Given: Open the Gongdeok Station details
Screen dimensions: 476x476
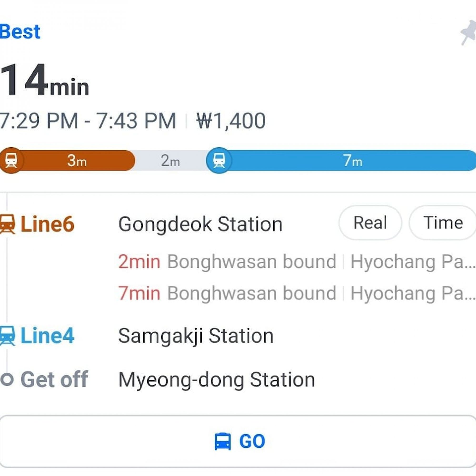Looking at the screenshot, I should [x=200, y=224].
